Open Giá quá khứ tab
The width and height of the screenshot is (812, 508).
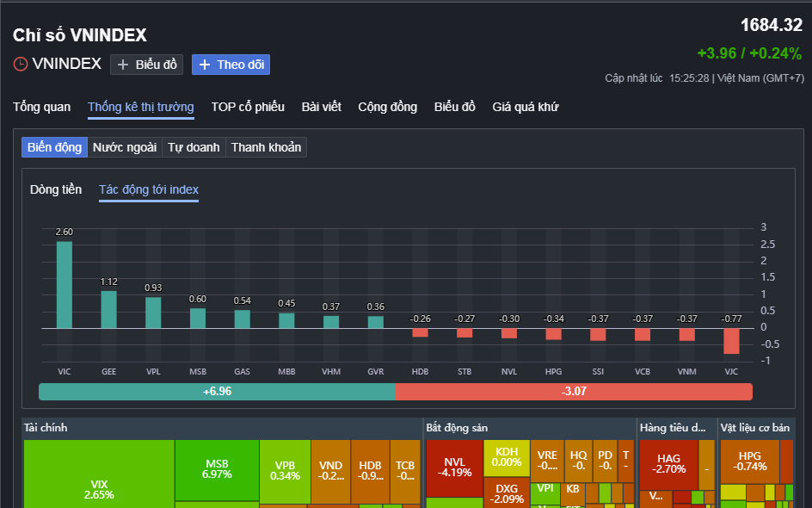click(x=525, y=107)
